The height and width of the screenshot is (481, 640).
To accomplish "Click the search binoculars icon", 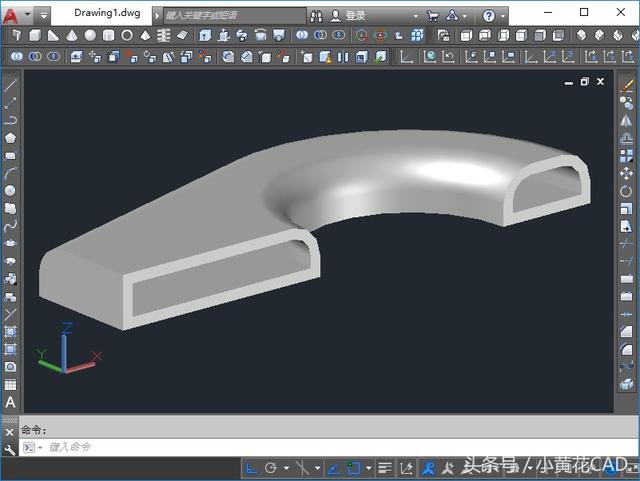I will pos(316,16).
